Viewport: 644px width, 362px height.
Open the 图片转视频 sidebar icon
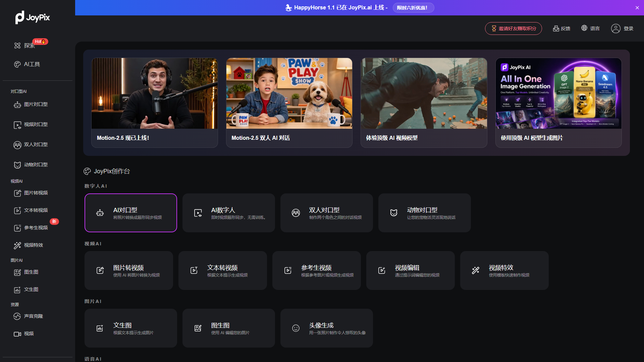tap(17, 193)
